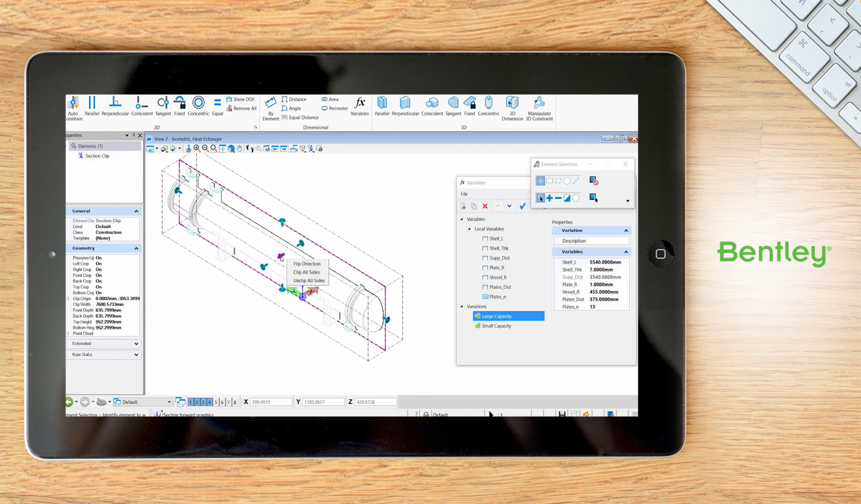Collapse the Local Variables tree
861x504 pixels.
[468, 229]
